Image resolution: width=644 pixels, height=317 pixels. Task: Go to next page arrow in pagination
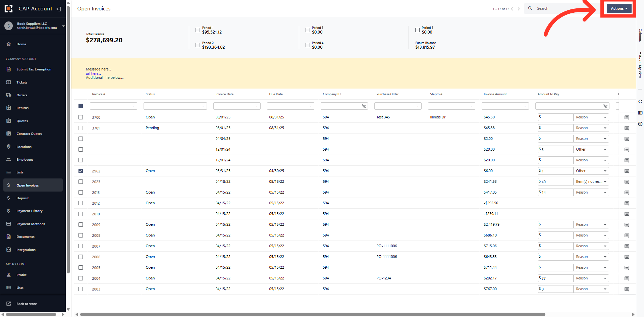(x=519, y=9)
